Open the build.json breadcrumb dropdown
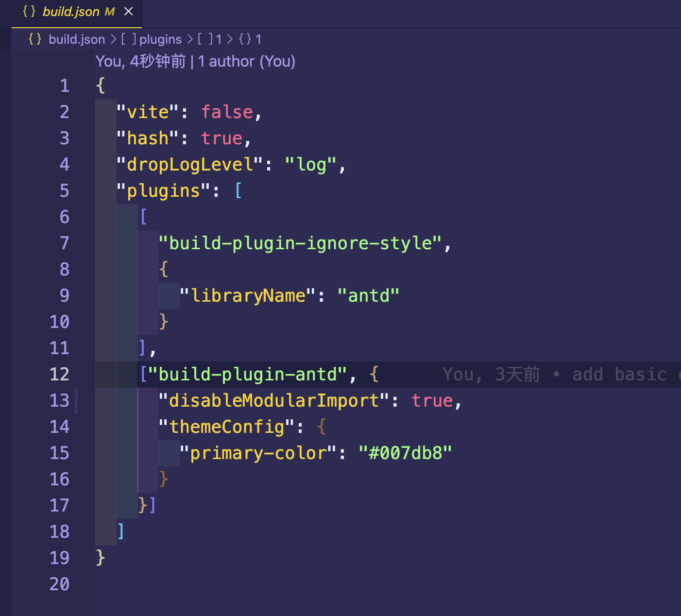 coord(76,39)
